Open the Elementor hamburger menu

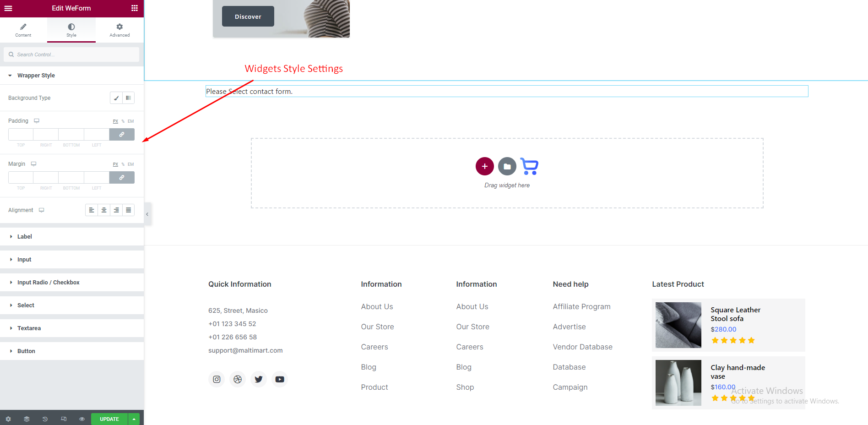(x=8, y=8)
